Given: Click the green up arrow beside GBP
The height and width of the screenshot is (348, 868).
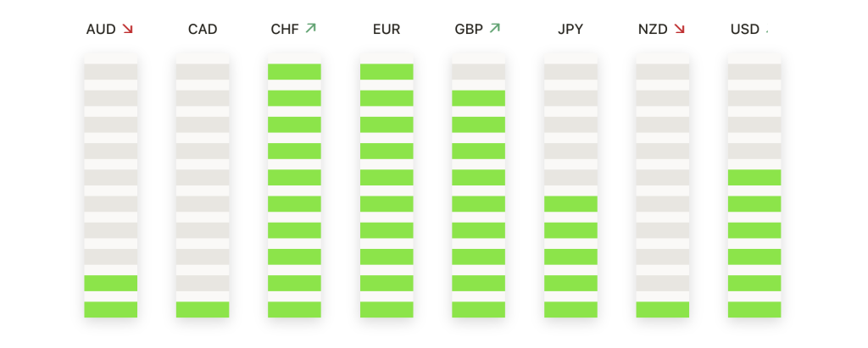Looking at the screenshot, I should click(x=495, y=28).
